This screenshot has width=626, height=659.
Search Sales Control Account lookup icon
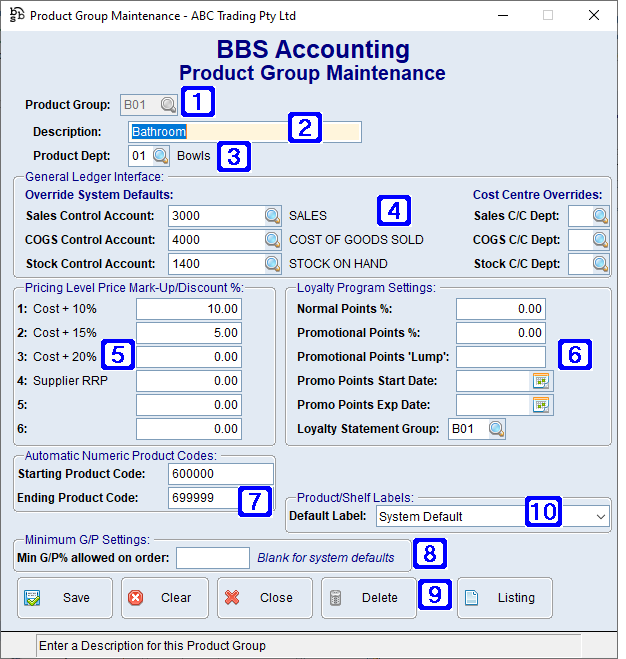click(x=272, y=216)
